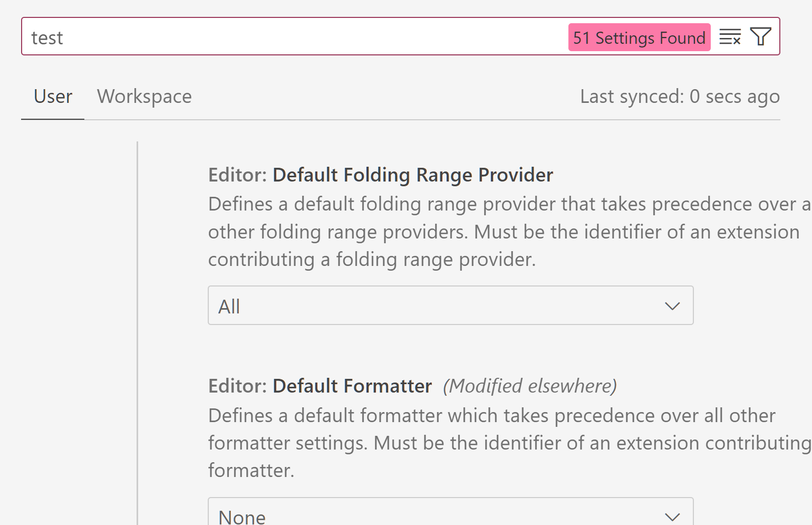Click the underline indicator below User tab
The width and height of the screenshot is (812, 525).
pos(52,120)
